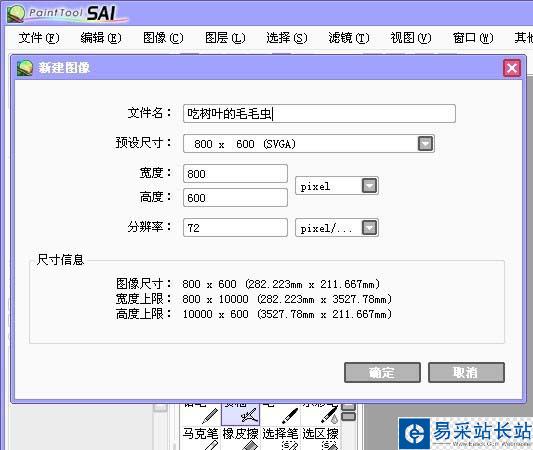The image size is (533, 450).
Task: Click the 确定 (OK) button
Action: pos(382,373)
